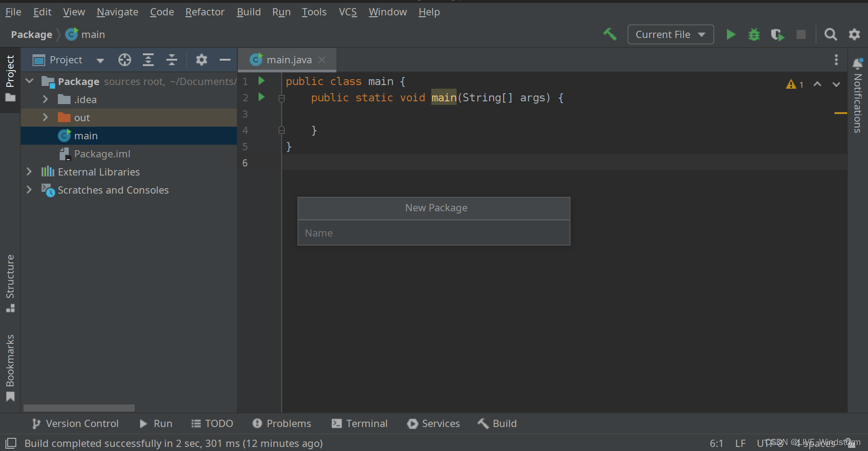Open the Run tool window
868x451 pixels.
(x=156, y=423)
